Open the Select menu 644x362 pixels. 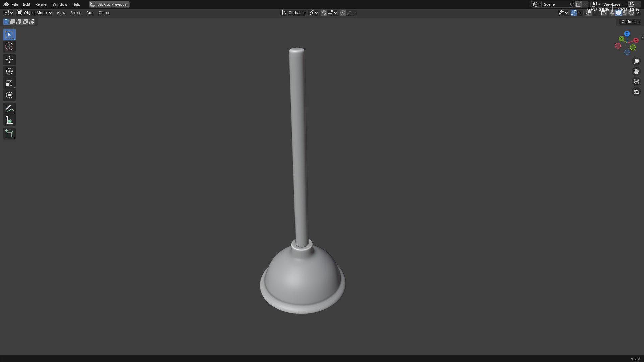(75, 13)
